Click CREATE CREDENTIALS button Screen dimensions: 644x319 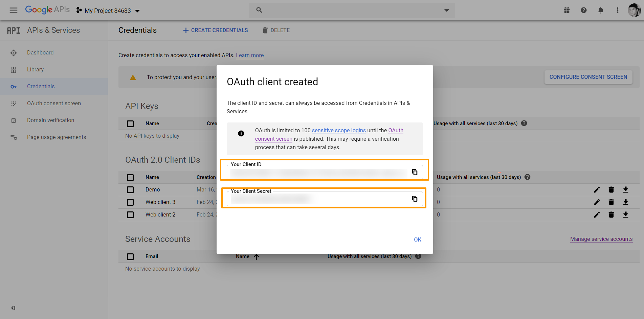tap(215, 30)
